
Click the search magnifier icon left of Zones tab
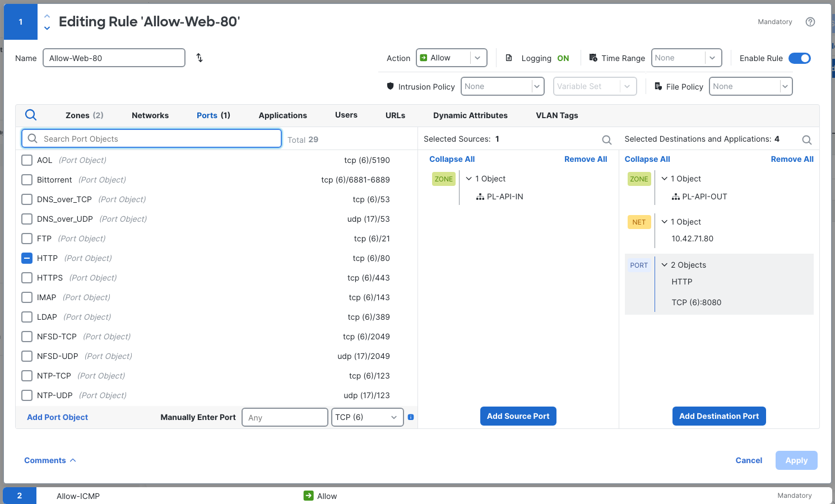click(31, 115)
